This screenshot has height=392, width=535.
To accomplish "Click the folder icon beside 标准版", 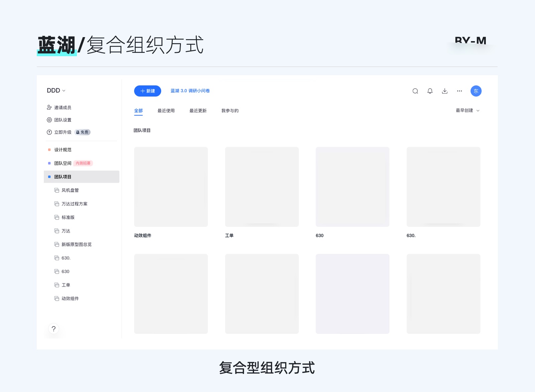I will click(57, 217).
